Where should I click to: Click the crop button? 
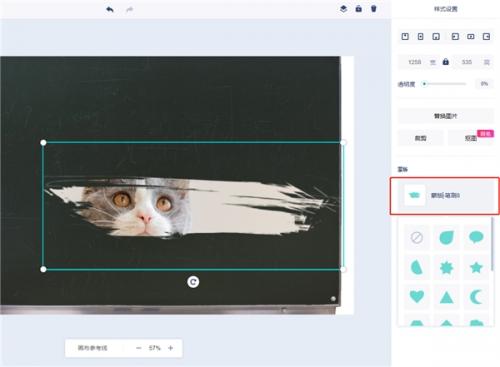point(421,138)
